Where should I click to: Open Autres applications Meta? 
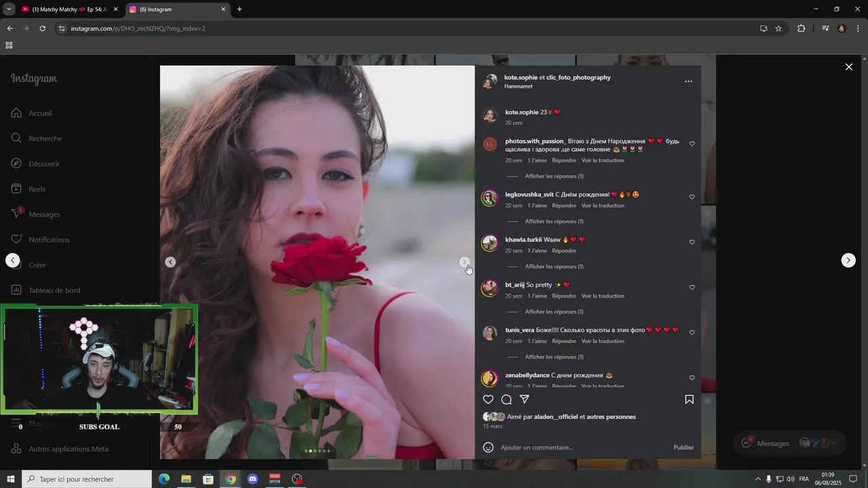[60, 449]
